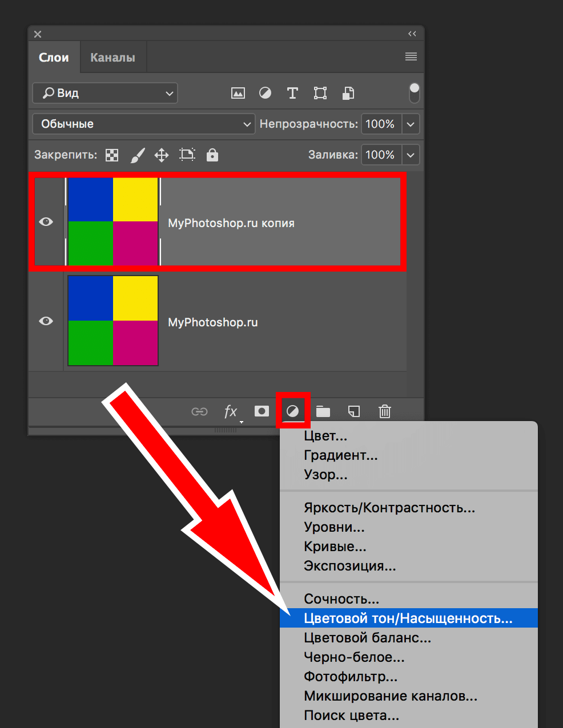This screenshot has width=563, height=728.
Task: Delete layer using the trash icon
Action: [385, 411]
